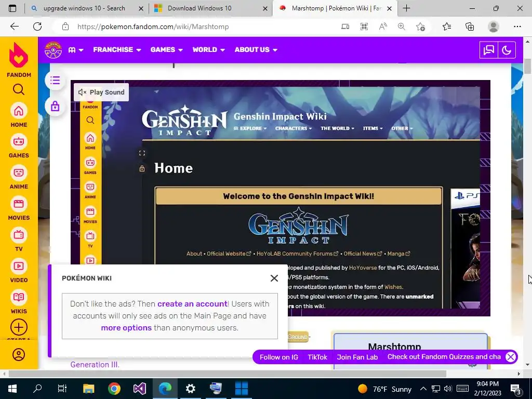Open TV category in Fandom sidebar
Screen dimensions: 532x399
click(19, 240)
